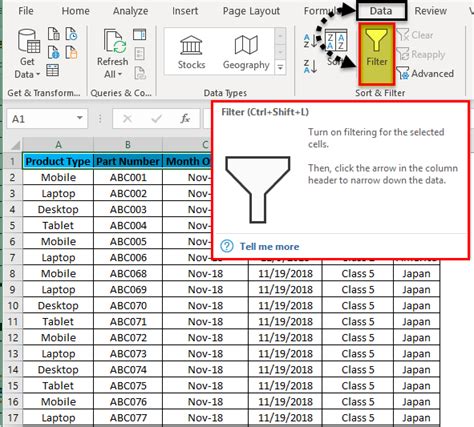Open Tell me more link
This screenshot has height=427, width=474.
click(x=269, y=247)
